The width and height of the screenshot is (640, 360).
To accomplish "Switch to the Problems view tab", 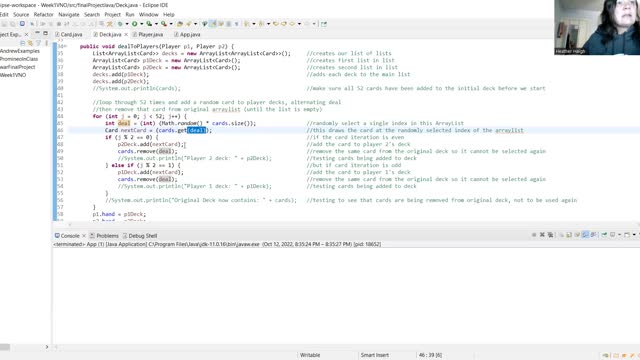I will [104, 236].
